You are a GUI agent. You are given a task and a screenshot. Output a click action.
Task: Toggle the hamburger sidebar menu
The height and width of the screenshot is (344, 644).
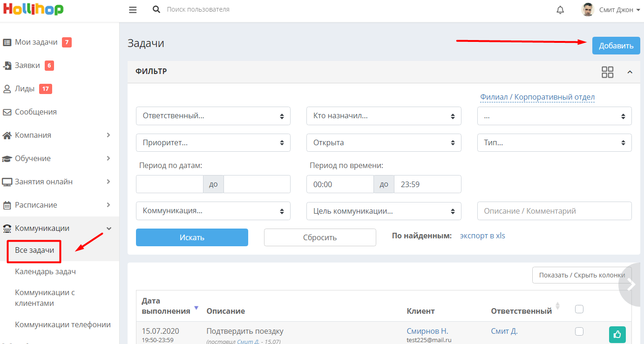point(133,10)
